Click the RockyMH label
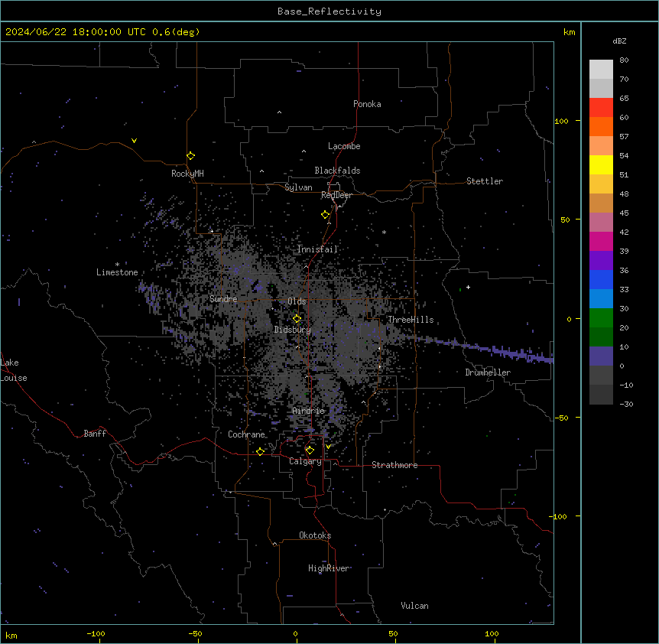The image size is (659, 644). [187, 174]
